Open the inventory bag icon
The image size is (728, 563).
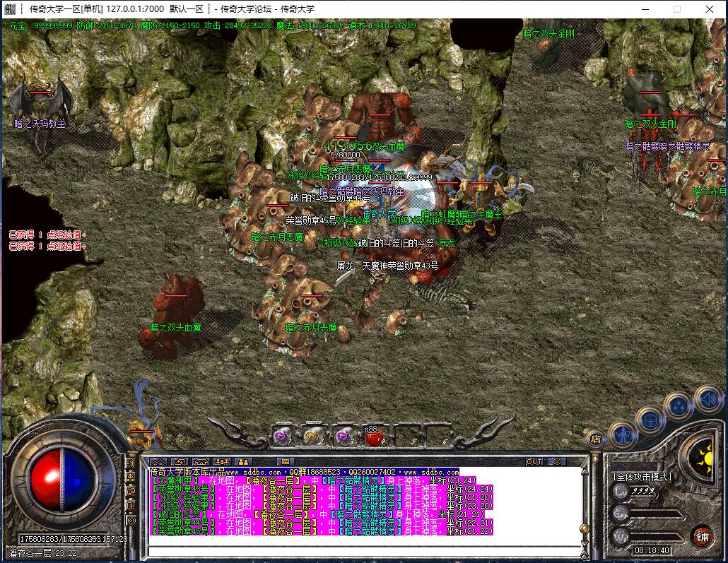(650, 421)
